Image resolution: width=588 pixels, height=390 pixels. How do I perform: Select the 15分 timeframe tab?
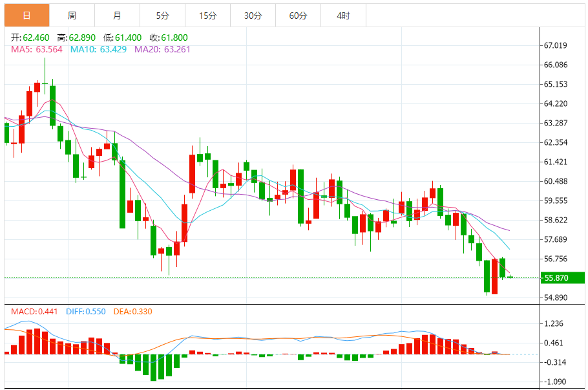point(207,16)
